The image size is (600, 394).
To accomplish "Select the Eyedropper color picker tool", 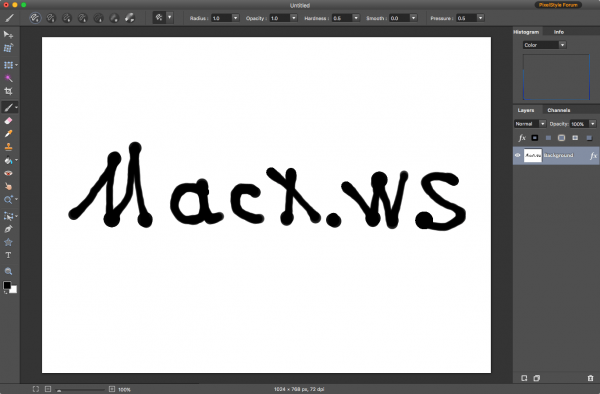I will point(8,134).
